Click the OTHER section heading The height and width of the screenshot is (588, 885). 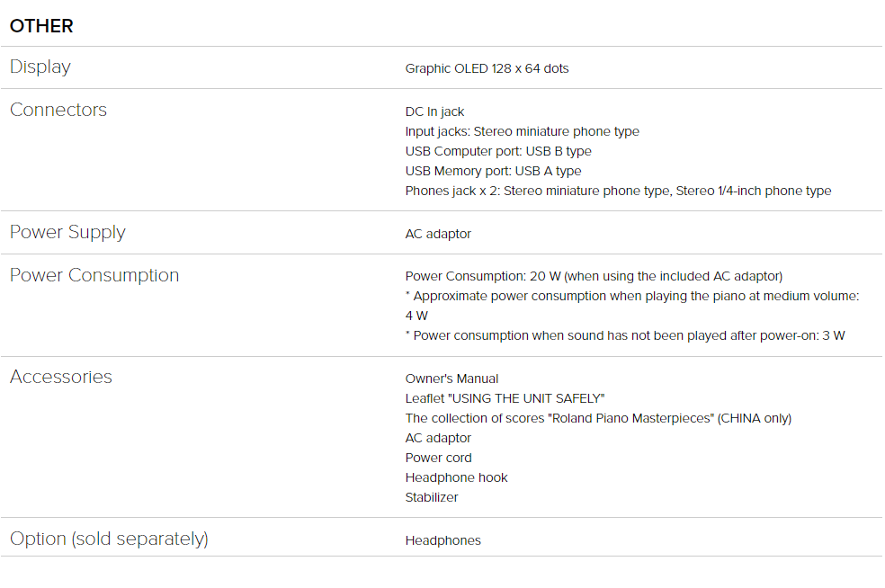coord(41,26)
